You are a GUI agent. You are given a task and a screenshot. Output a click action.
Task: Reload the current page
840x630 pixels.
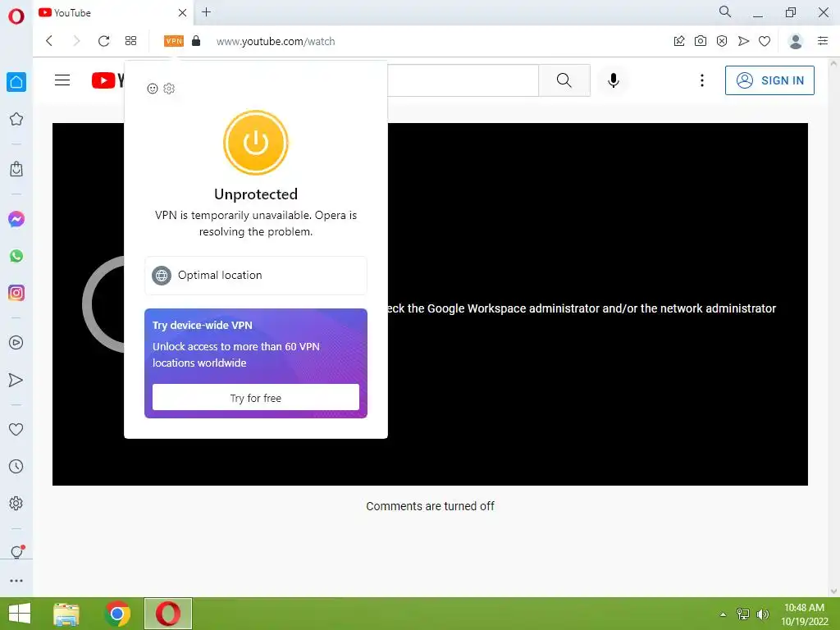coord(103,41)
